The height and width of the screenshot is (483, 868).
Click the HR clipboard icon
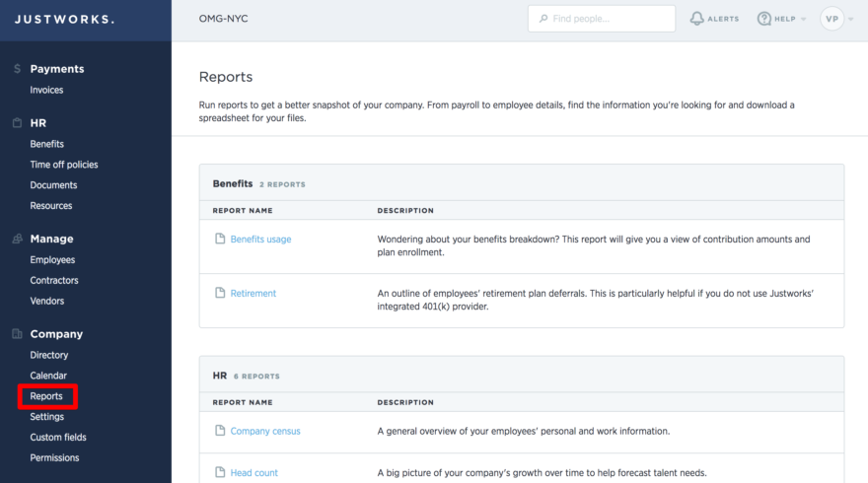tap(17, 123)
